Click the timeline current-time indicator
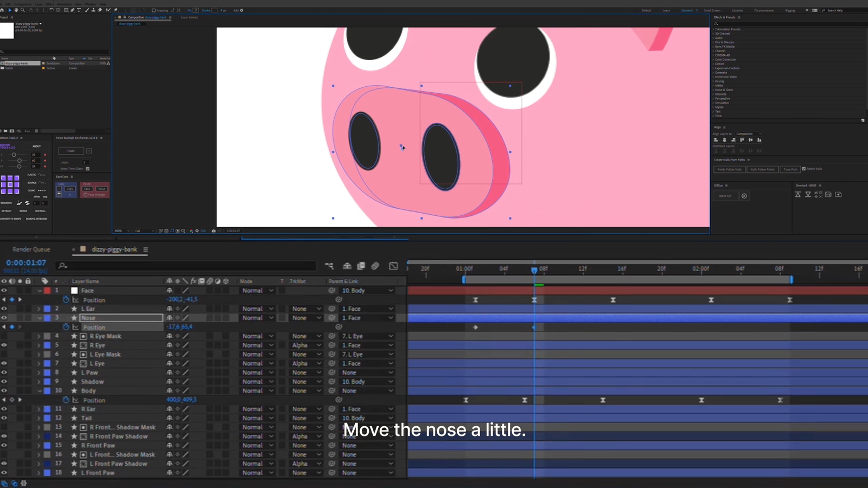Image resolution: width=868 pixels, height=488 pixels. [534, 269]
